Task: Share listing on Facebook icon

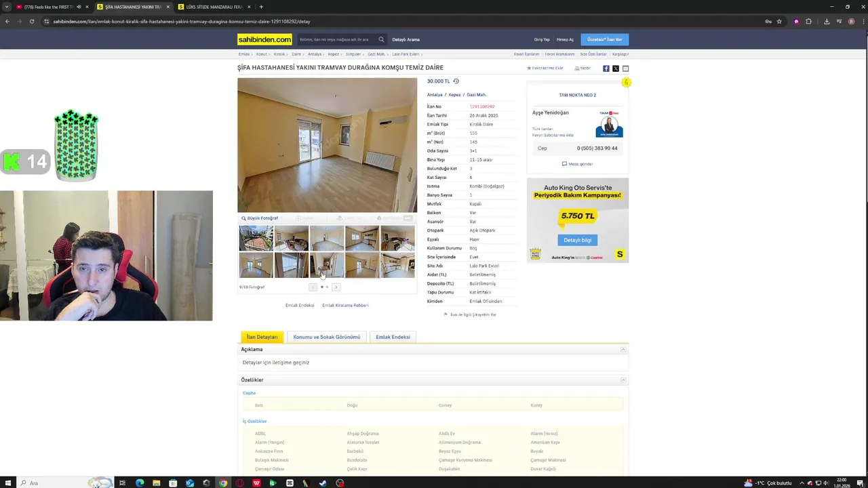Action: [x=606, y=68]
